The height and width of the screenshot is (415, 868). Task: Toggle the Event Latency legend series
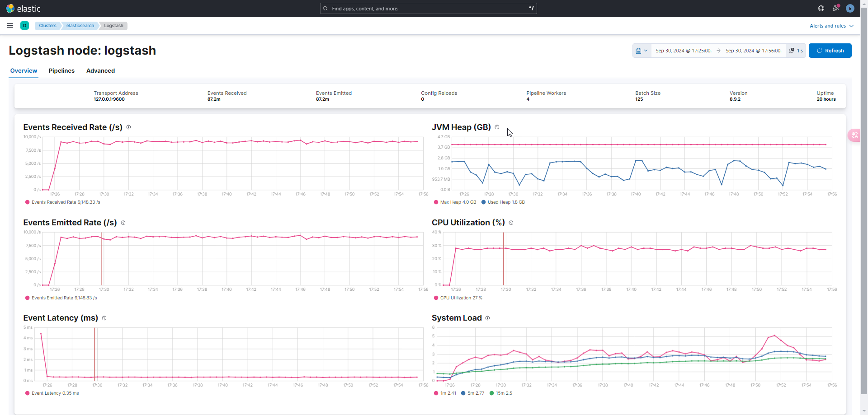(52, 393)
